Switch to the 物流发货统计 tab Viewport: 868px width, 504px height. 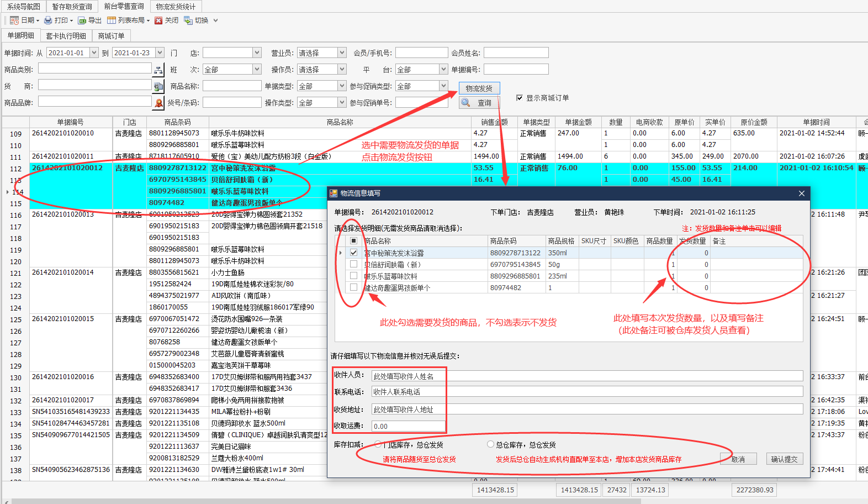(176, 7)
